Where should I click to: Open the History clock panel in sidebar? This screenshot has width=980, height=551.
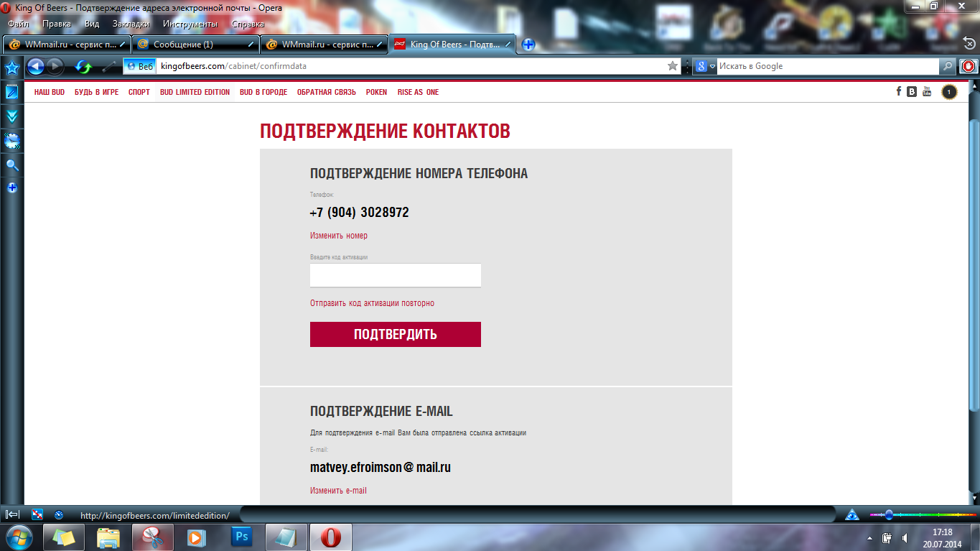12,141
